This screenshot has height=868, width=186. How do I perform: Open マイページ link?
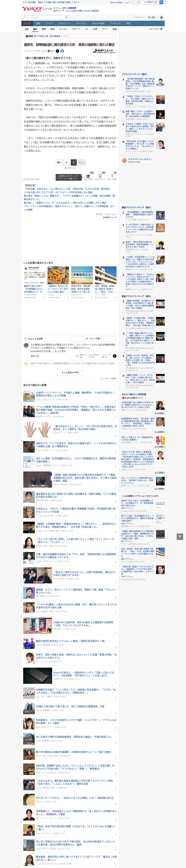coord(139,18)
